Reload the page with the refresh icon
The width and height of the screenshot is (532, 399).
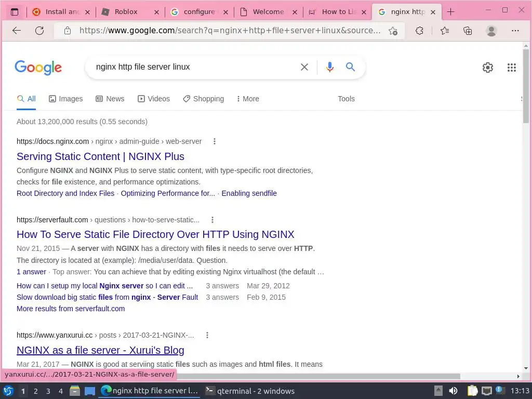pos(39,31)
